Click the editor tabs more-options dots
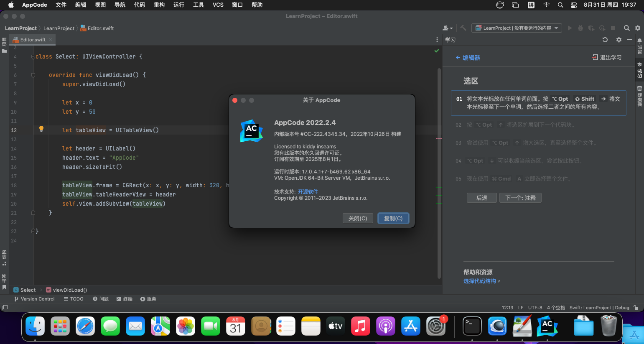Viewport: 644px width, 344px height. point(437,40)
